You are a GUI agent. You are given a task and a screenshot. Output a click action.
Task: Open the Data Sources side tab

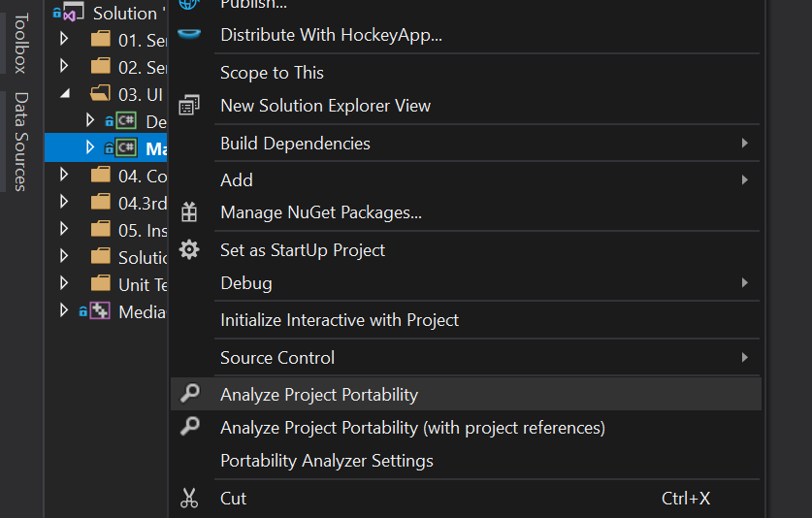coord(19,141)
